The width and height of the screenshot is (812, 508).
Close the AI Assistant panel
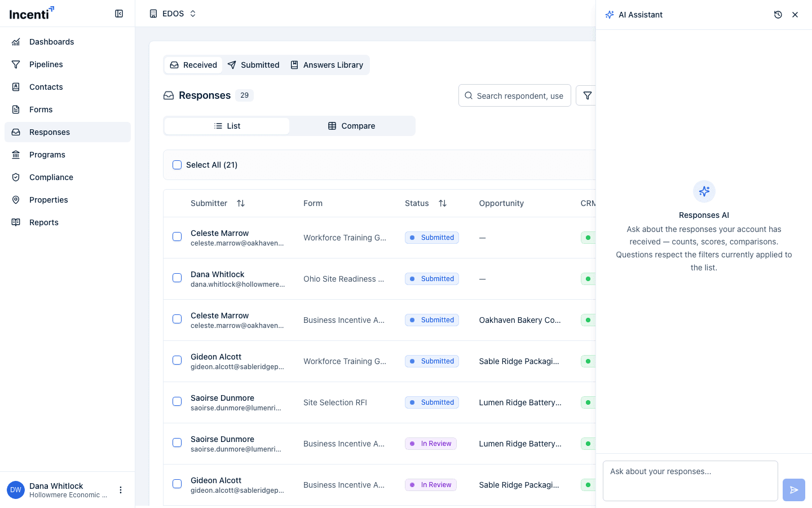coord(795,15)
